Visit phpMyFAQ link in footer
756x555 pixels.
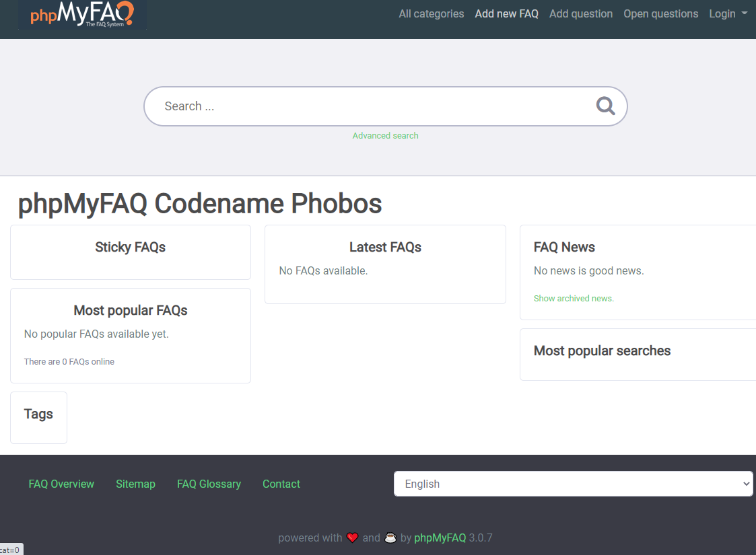coord(440,538)
